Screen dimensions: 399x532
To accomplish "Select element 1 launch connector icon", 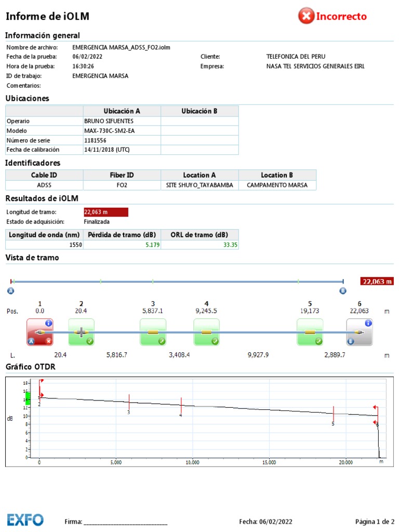I will [x=39, y=332].
